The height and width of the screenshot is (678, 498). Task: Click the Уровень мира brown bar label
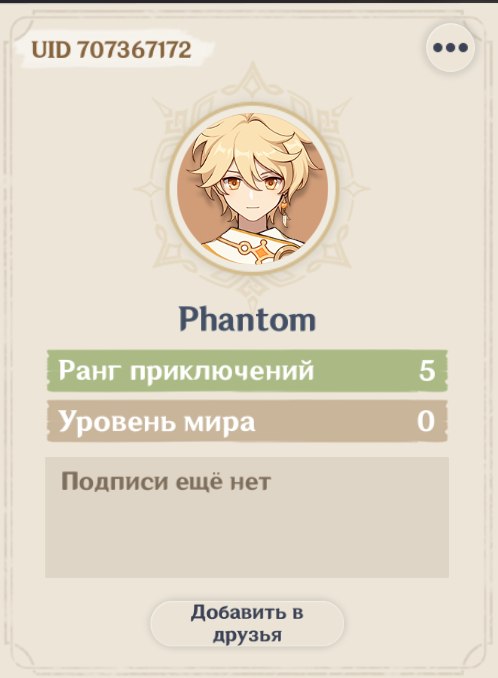156,421
